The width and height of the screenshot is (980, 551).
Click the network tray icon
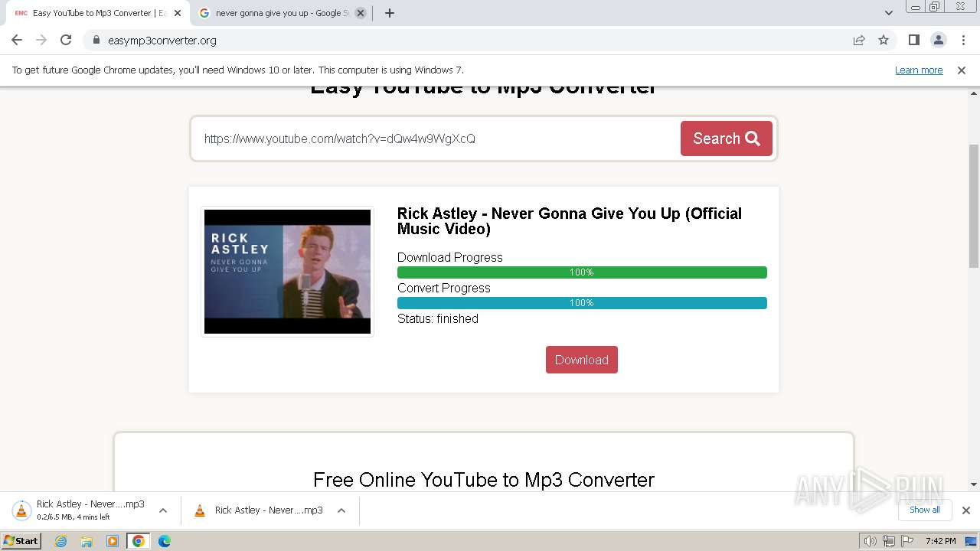[888, 541]
